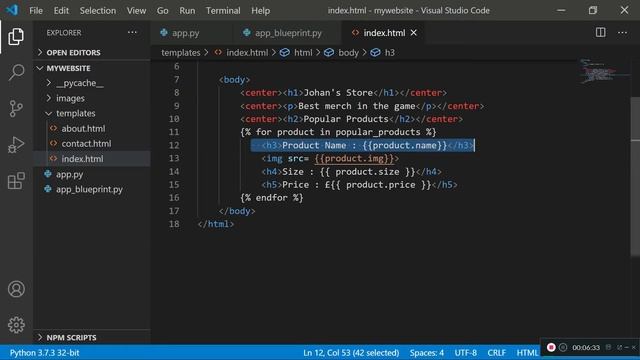Click the '</html>' closing tag line
This screenshot has width=640, height=360.
point(216,224)
